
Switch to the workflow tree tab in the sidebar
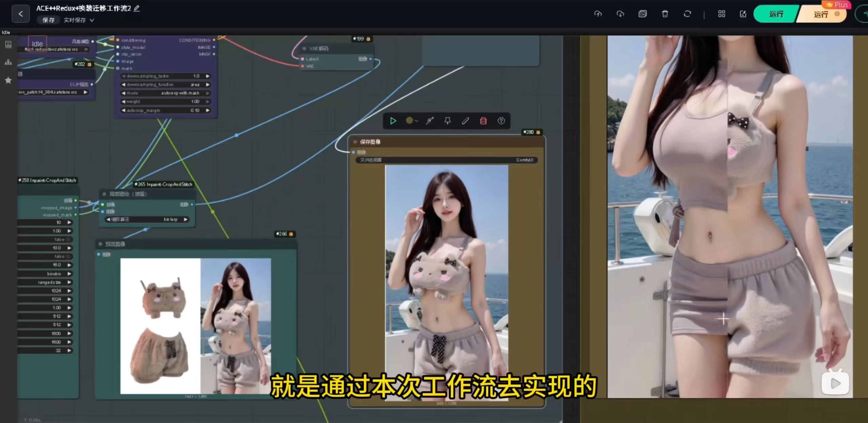point(8,62)
